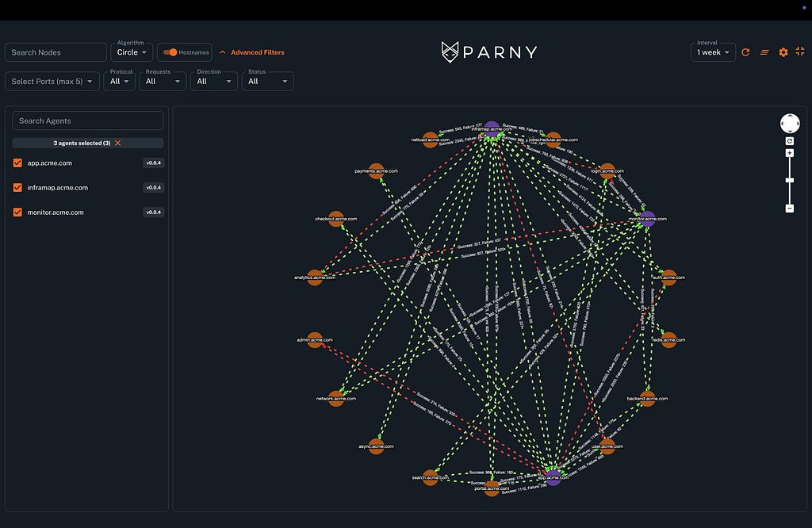Click the inframap.acme.com agent name
The image size is (812, 528).
(57, 187)
